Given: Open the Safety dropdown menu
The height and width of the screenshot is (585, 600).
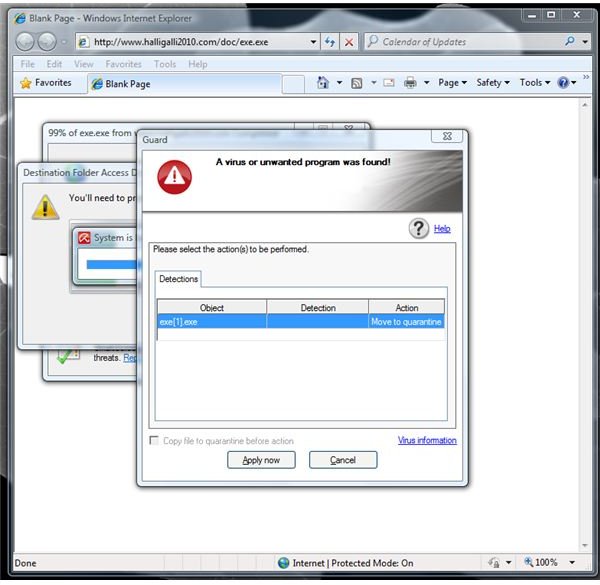Looking at the screenshot, I should click(x=493, y=83).
